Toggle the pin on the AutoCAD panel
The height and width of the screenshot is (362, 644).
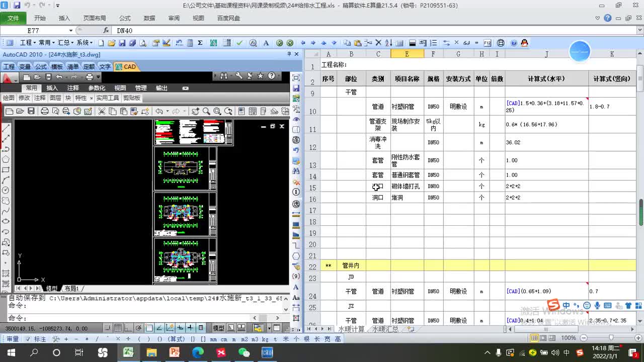[x=289, y=54]
